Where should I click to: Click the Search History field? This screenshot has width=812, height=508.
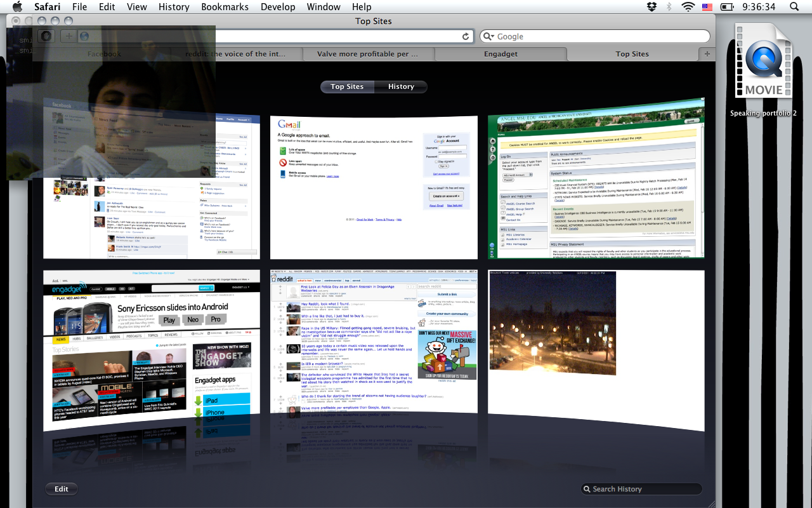(x=642, y=489)
